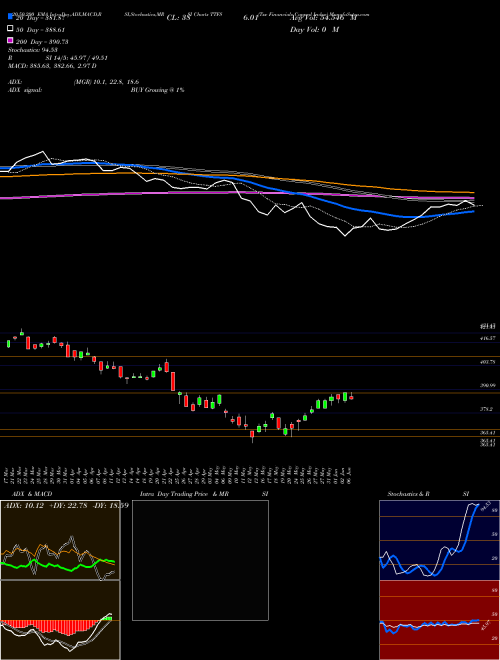Image resolution: width=500 pixels, height=660 pixels.
Task: Open the red RSI chart panel
Action: point(439,620)
